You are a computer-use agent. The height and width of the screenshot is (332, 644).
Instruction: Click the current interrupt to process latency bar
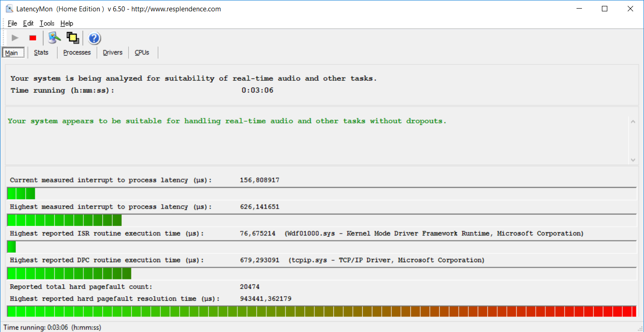coord(322,193)
